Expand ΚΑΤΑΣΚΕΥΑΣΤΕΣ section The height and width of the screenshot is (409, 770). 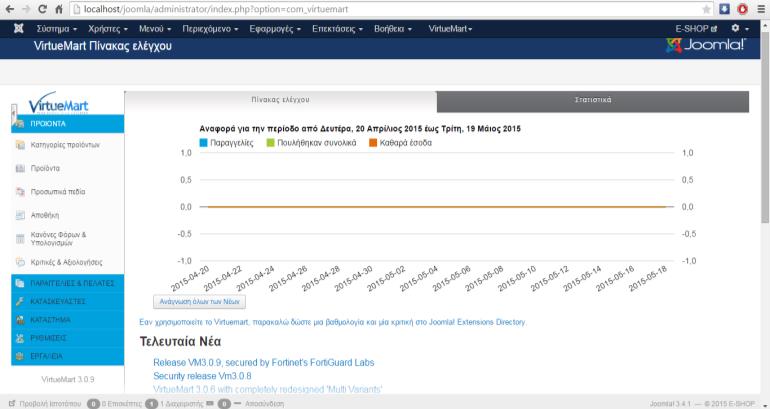[x=68, y=301]
